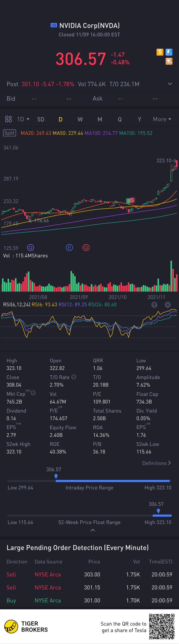Select the D daily chart tab
Screen dimensions: 179x644
pos(60,119)
